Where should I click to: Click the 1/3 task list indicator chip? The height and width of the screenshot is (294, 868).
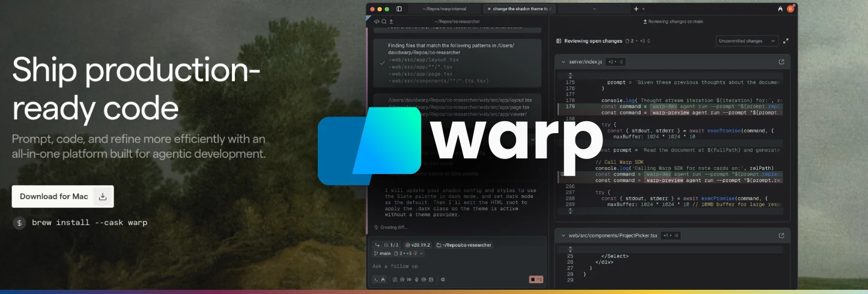pyautogui.click(x=391, y=245)
